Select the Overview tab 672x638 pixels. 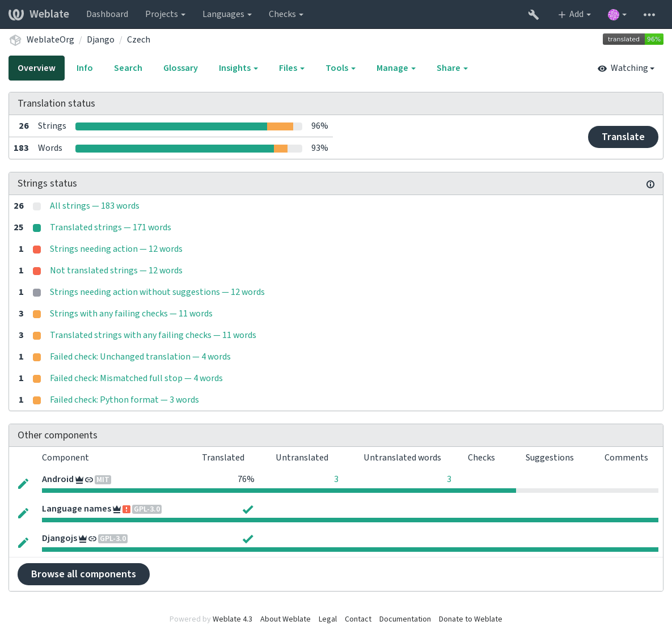click(x=36, y=68)
